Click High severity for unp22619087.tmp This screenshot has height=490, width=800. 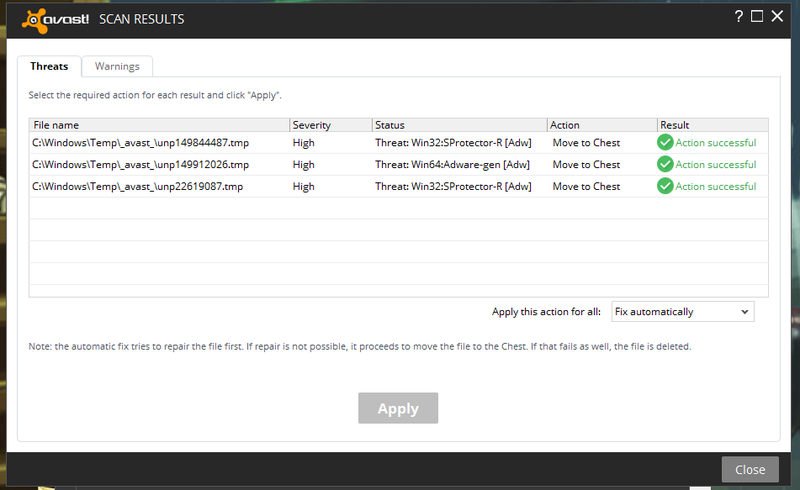[x=304, y=187]
